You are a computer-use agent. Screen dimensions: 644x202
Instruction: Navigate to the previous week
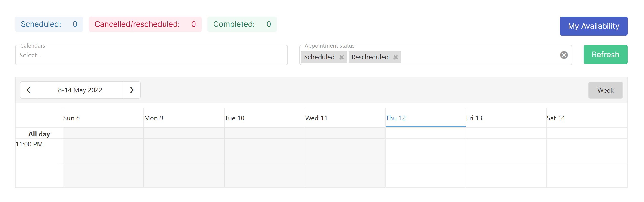(x=28, y=90)
